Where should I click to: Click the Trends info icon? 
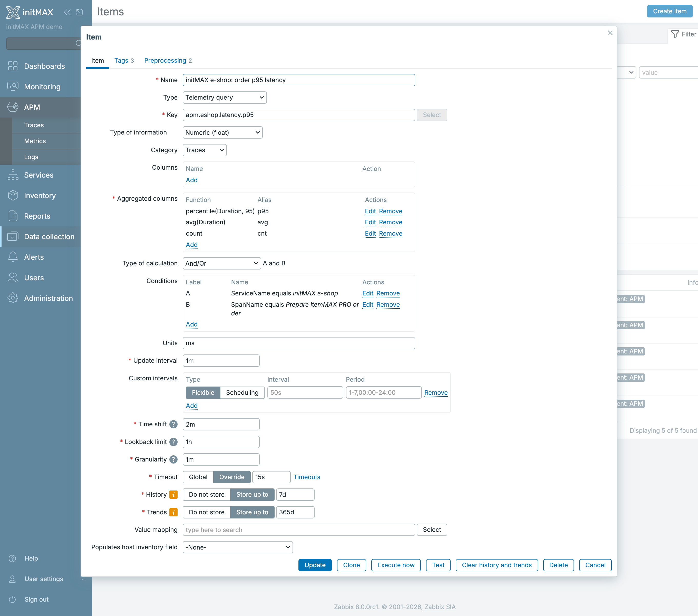click(x=173, y=512)
